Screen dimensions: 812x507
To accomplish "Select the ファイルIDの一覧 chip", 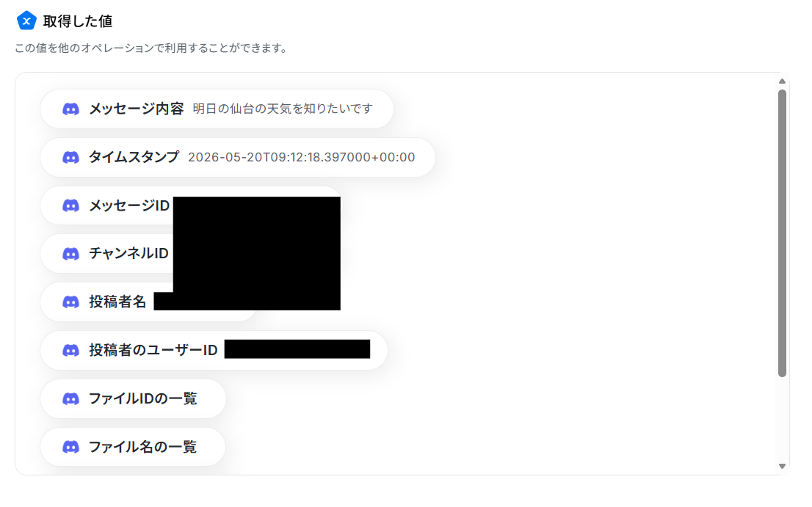I will [133, 399].
